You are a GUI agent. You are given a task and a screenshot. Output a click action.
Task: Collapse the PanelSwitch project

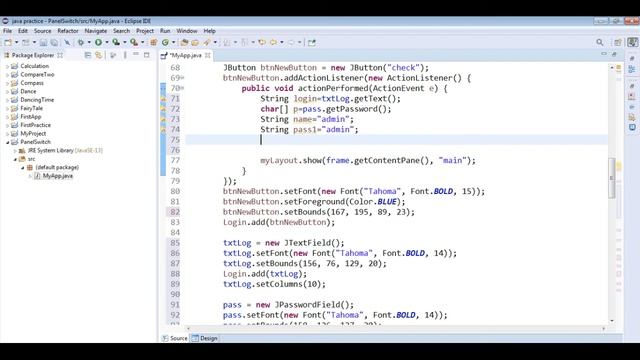pyautogui.click(x=7, y=142)
